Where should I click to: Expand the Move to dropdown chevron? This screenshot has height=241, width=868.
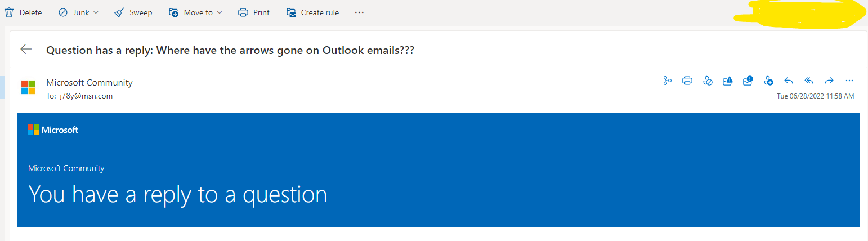tap(219, 12)
